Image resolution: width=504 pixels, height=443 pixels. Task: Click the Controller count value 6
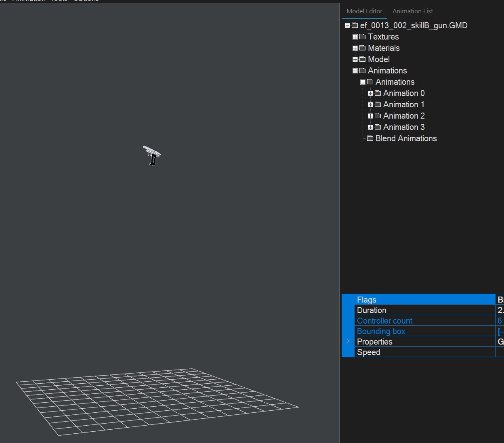[x=500, y=321]
